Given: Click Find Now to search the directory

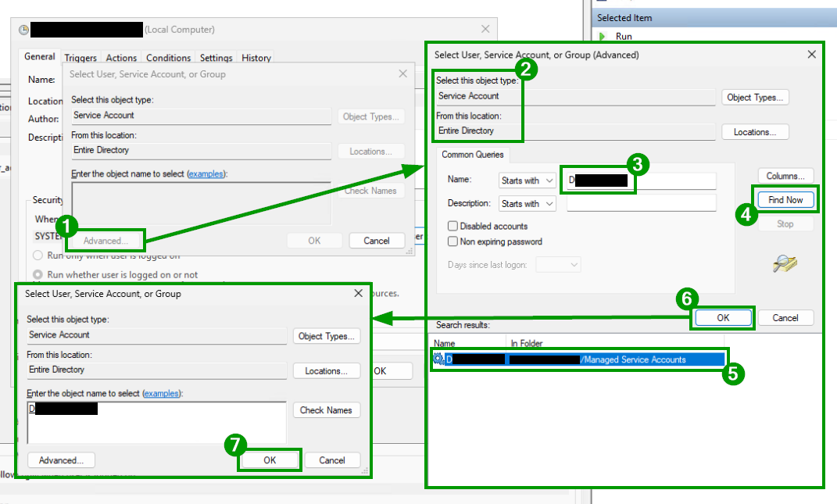Looking at the screenshot, I should point(785,199).
